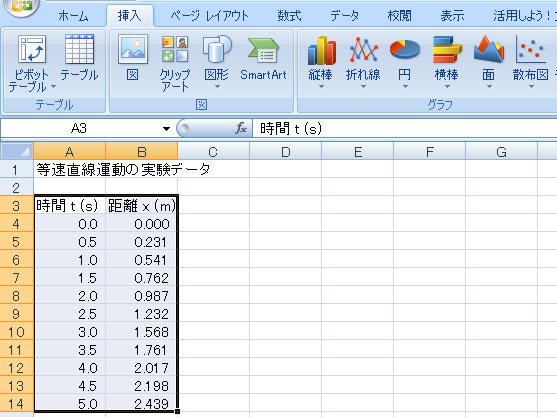Select column C header
This screenshot has width=557, height=417.
(x=213, y=152)
